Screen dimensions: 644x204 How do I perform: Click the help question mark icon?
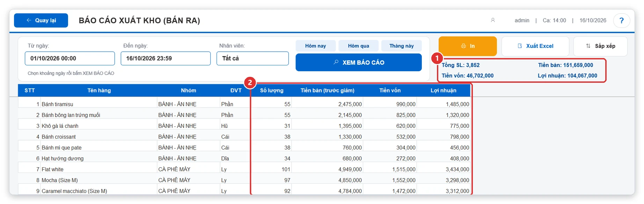click(621, 20)
